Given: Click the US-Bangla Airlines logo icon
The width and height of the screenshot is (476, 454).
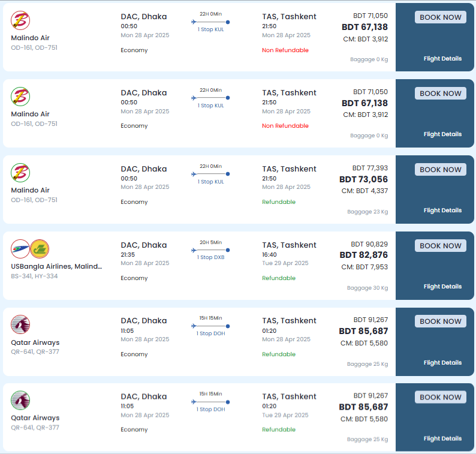Looking at the screenshot, I should pyautogui.click(x=20, y=249).
